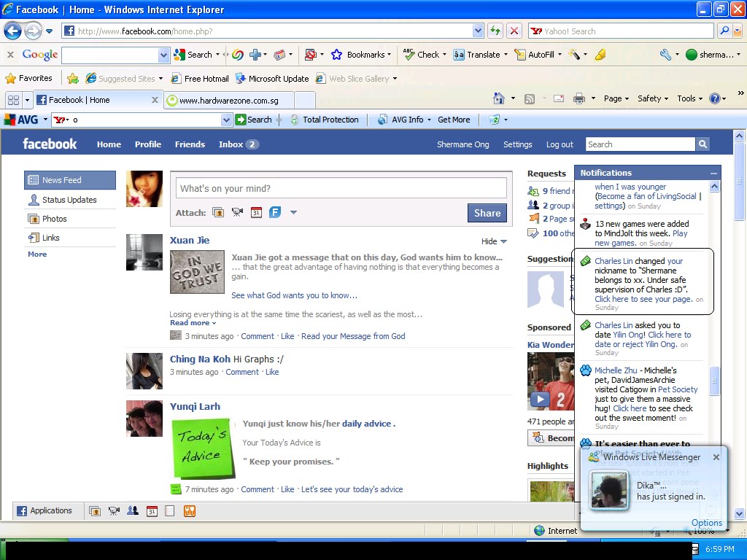The width and height of the screenshot is (747, 560).
Task: Click the blue F link attach icon
Action: [x=275, y=212]
